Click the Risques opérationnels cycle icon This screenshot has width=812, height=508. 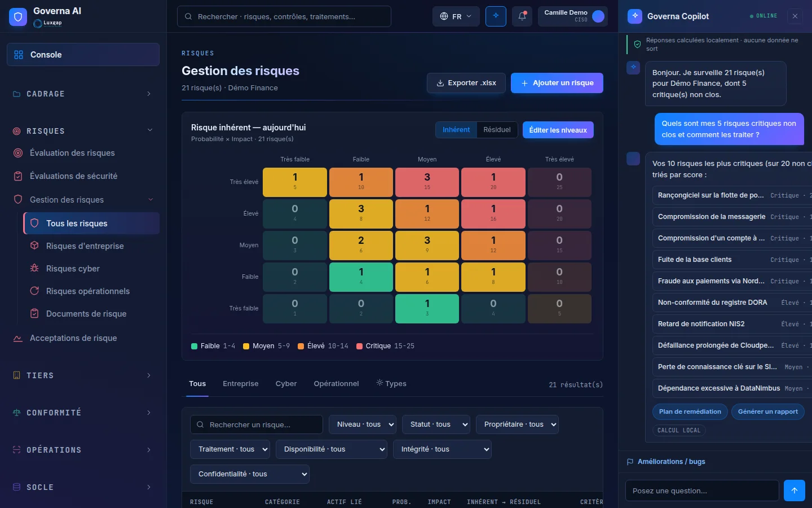(34, 291)
